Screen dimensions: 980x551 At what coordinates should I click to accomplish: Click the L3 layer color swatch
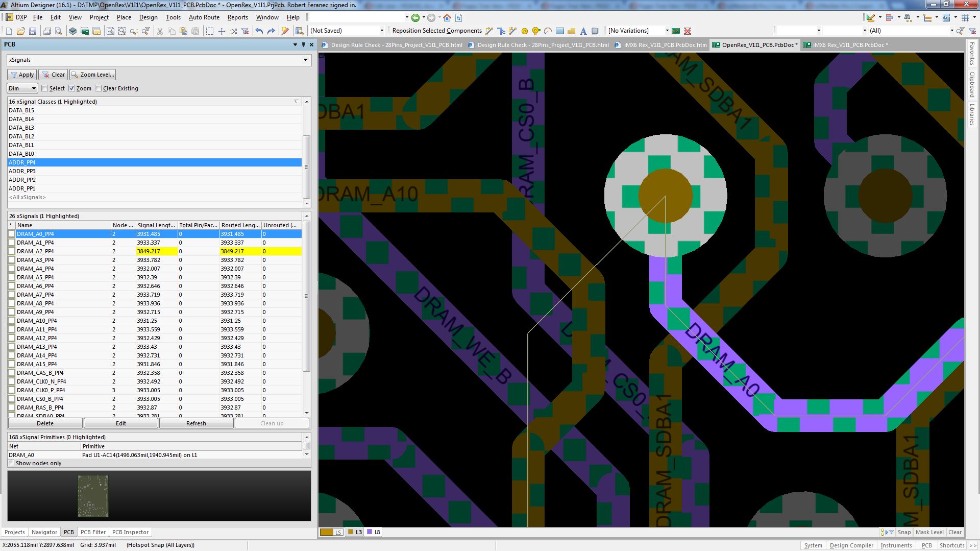[351, 532]
